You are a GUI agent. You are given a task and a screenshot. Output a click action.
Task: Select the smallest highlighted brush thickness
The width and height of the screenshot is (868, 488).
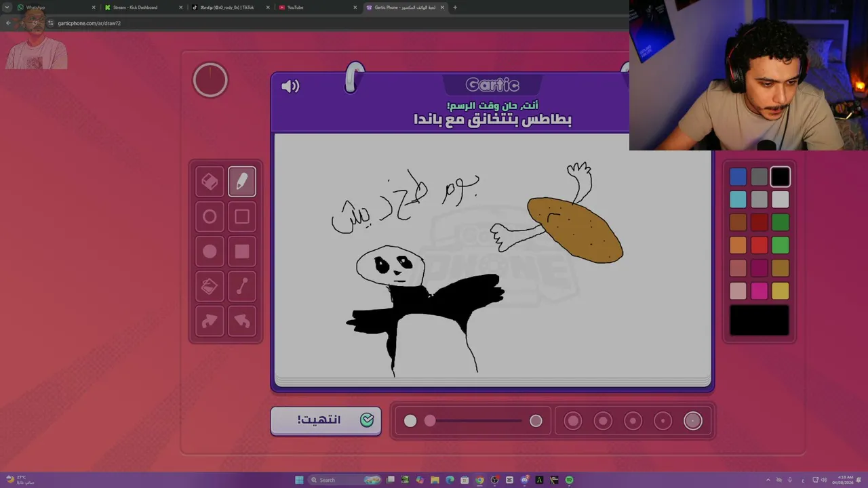[x=693, y=421]
